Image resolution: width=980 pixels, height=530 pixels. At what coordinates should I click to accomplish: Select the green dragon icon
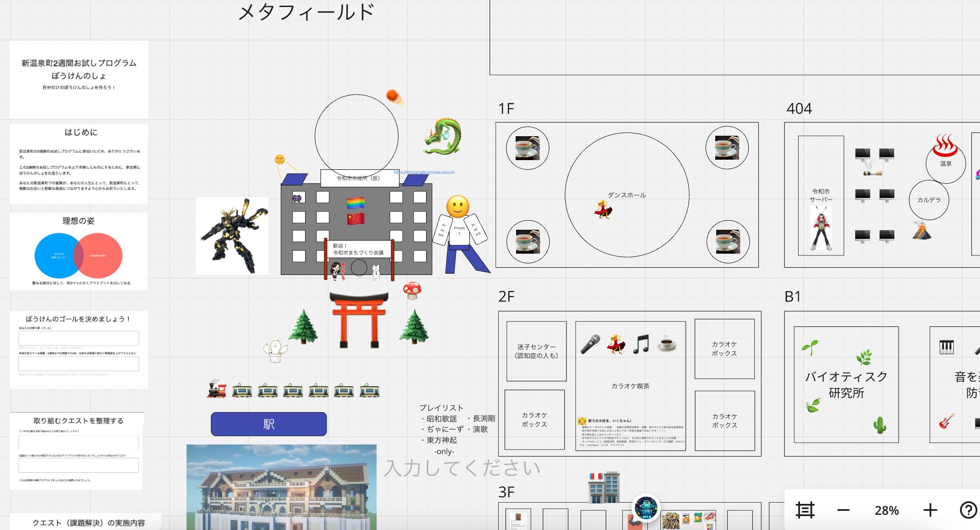(x=443, y=136)
